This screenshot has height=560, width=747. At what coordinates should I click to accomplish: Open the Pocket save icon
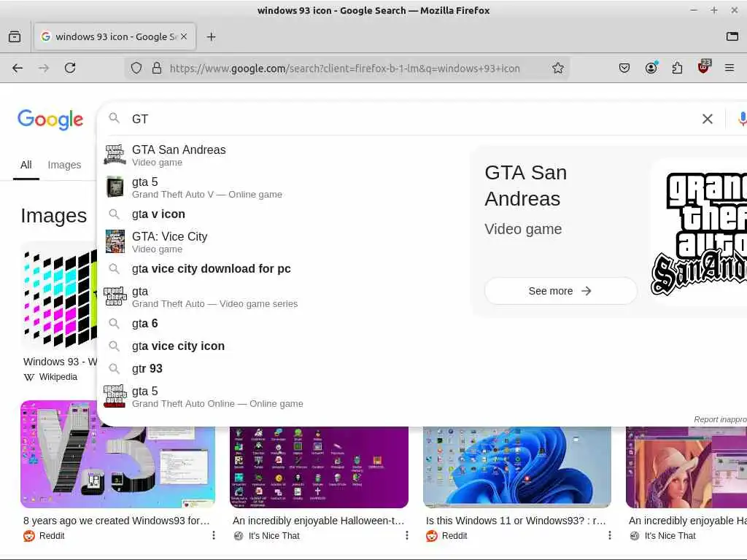coord(624,68)
